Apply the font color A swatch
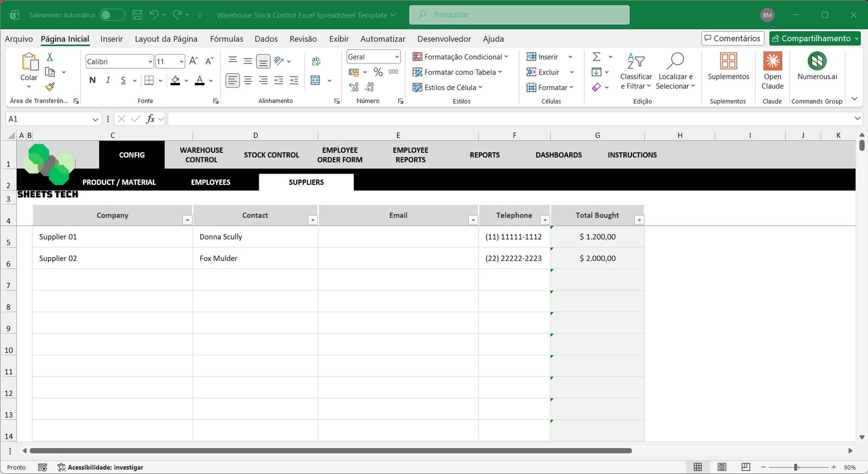Screen dimensions: 868x474 pos(200,81)
